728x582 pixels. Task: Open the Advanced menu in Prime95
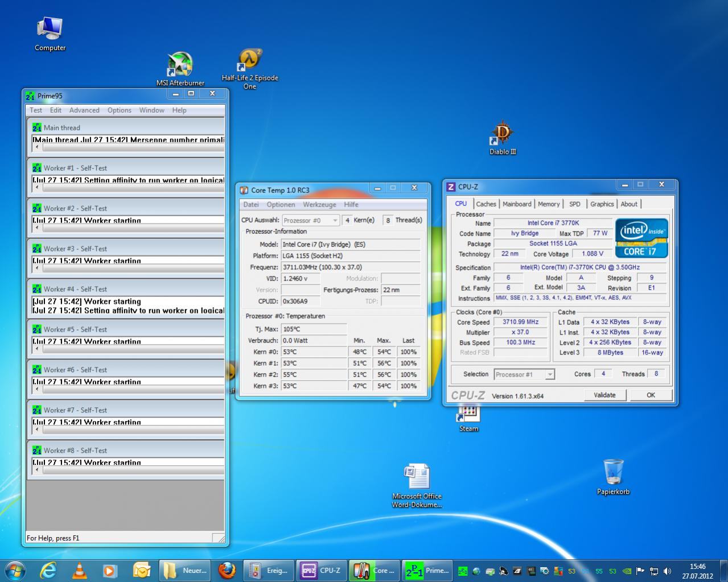point(84,110)
